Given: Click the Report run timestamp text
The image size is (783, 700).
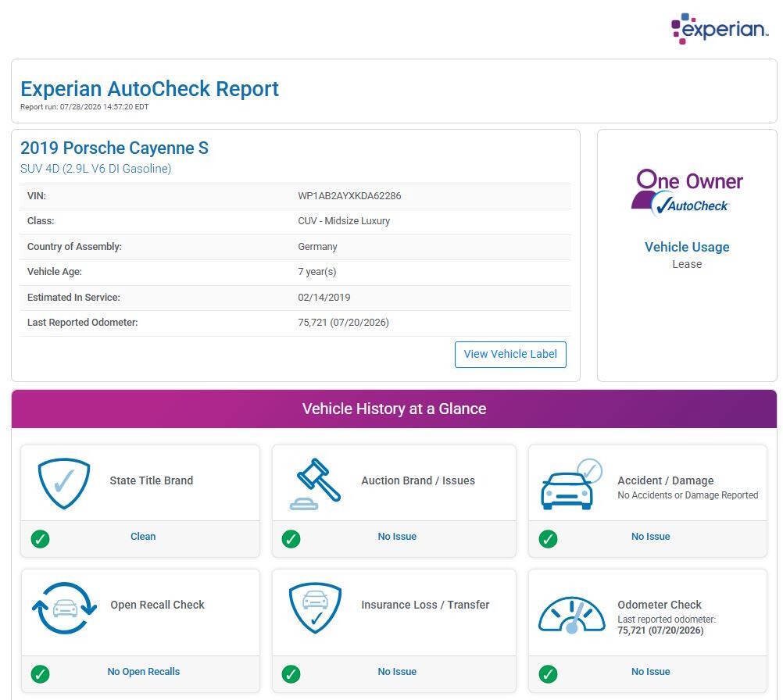Looking at the screenshot, I should coord(84,107).
